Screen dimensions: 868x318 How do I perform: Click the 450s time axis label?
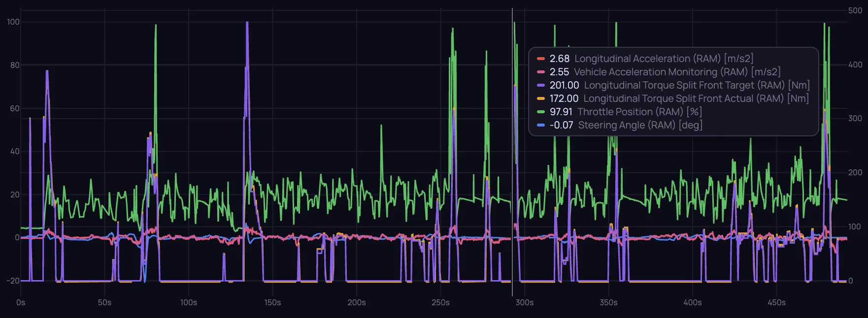pyautogui.click(x=776, y=302)
